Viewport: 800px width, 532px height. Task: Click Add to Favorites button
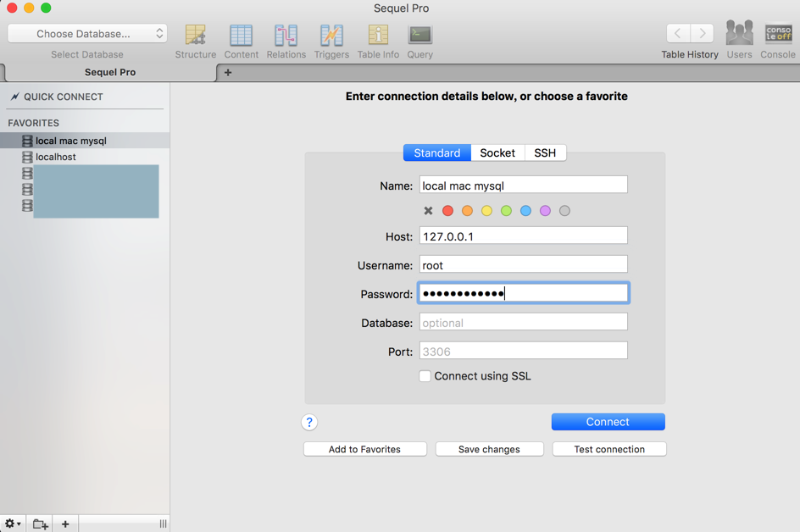(x=364, y=449)
